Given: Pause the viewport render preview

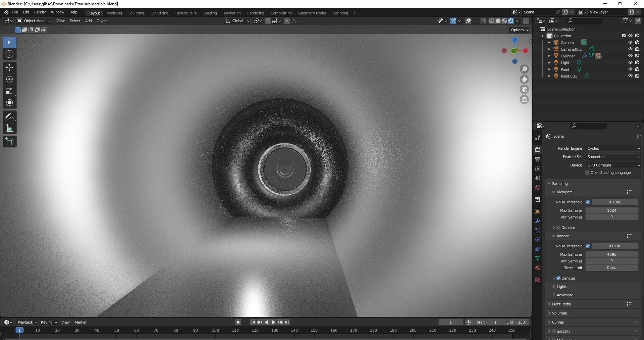Looking at the screenshot, I should click(x=526, y=21).
